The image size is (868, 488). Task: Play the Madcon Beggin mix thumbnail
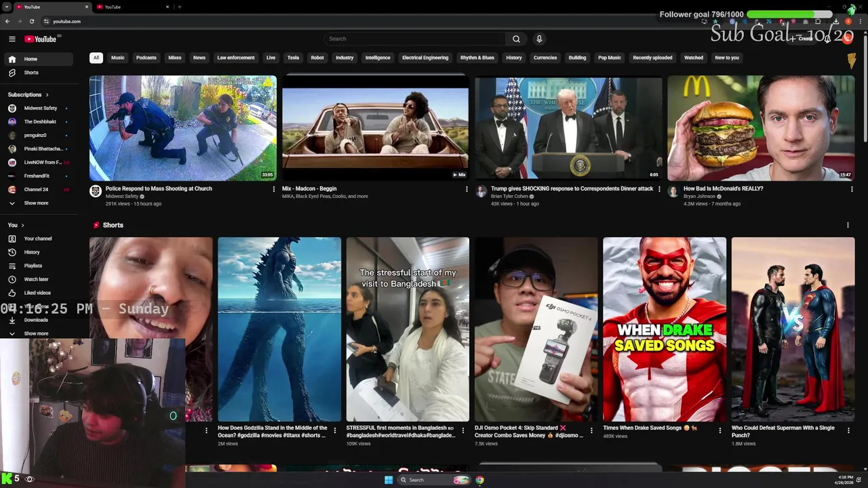pyautogui.click(x=376, y=128)
